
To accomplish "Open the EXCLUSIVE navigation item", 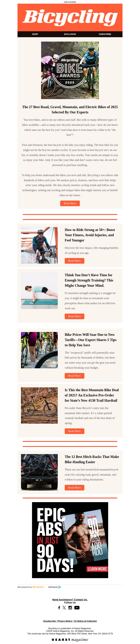I will 70,34.
